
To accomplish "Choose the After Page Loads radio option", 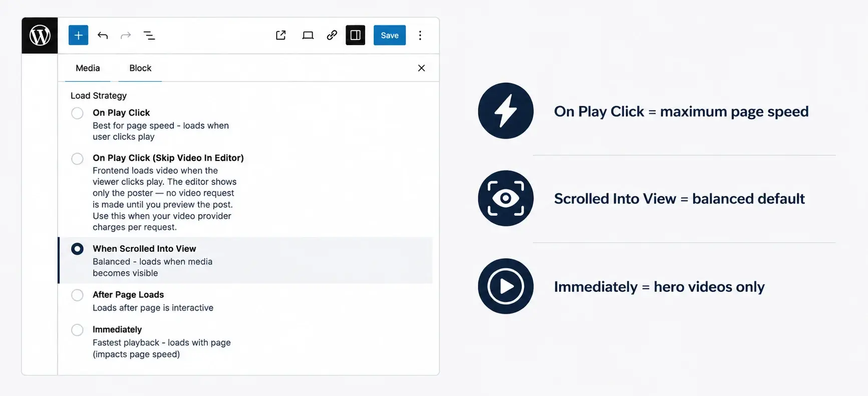I will pyautogui.click(x=77, y=295).
